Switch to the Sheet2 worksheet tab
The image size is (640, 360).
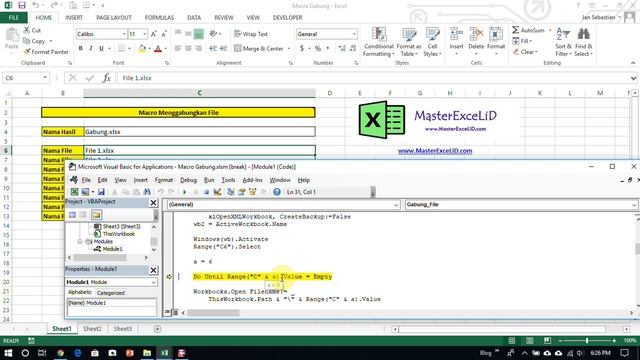click(92, 329)
